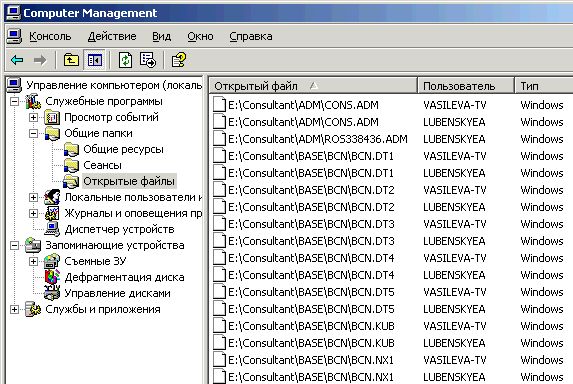Image resolution: width=573 pixels, height=384 pixels.
Task: Click the Журналы и оповещения icon
Action: click(x=52, y=213)
